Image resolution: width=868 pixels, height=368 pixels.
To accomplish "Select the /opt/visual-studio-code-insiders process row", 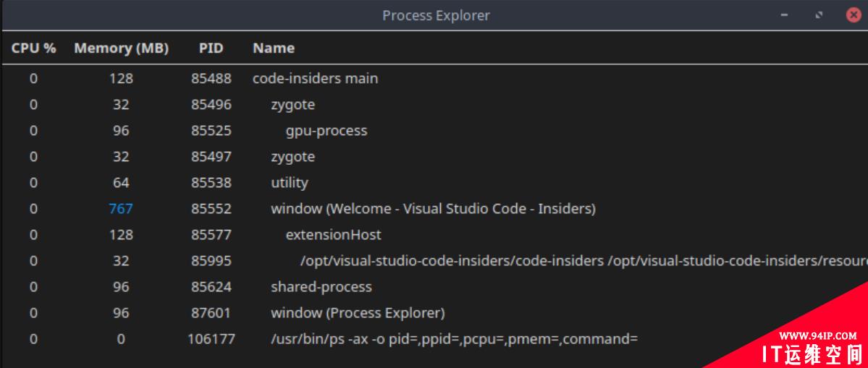I will click(434, 260).
